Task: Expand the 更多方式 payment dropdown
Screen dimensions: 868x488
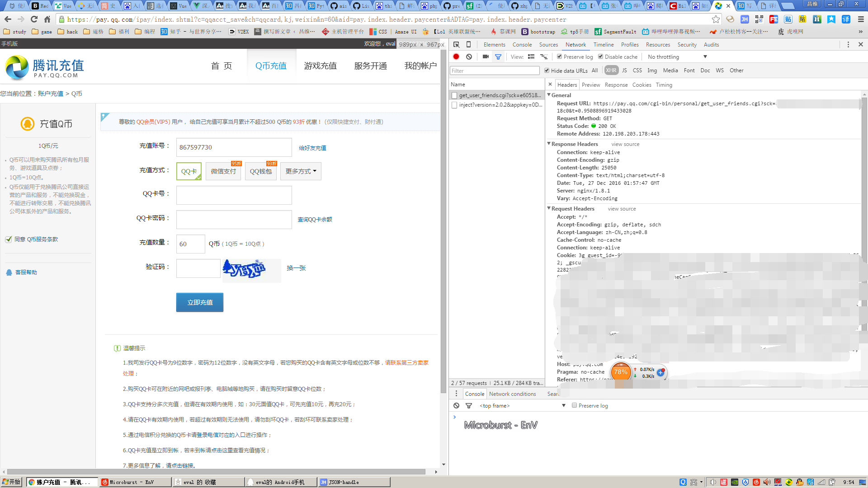Action: [301, 171]
